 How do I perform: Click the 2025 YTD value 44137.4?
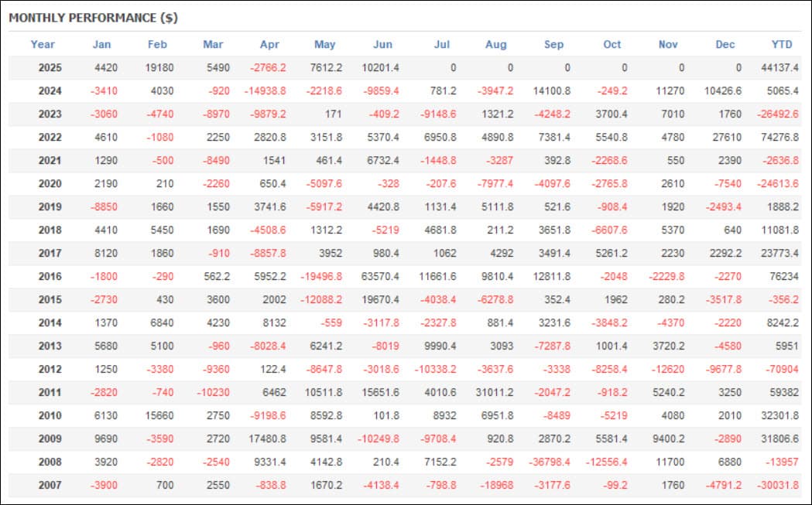[x=779, y=68]
